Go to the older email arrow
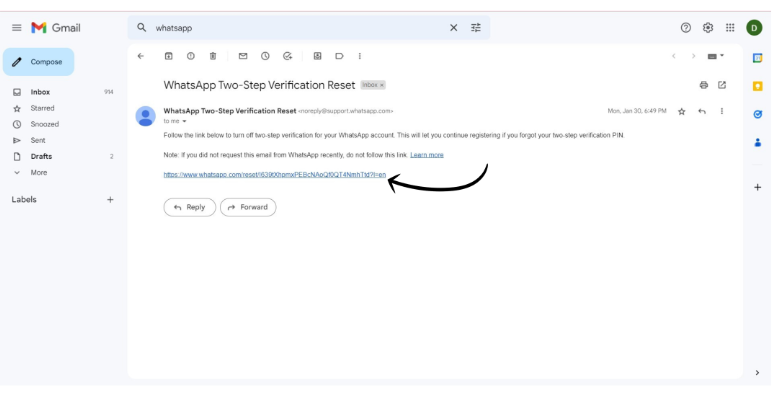 [693, 56]
